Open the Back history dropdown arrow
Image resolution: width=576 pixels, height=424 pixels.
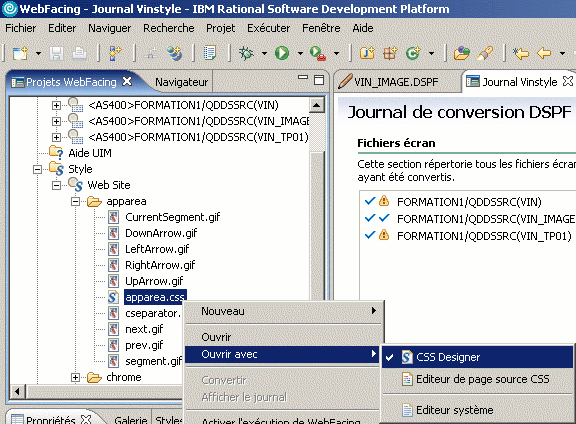pyautogui.click(x=562, y=54)
